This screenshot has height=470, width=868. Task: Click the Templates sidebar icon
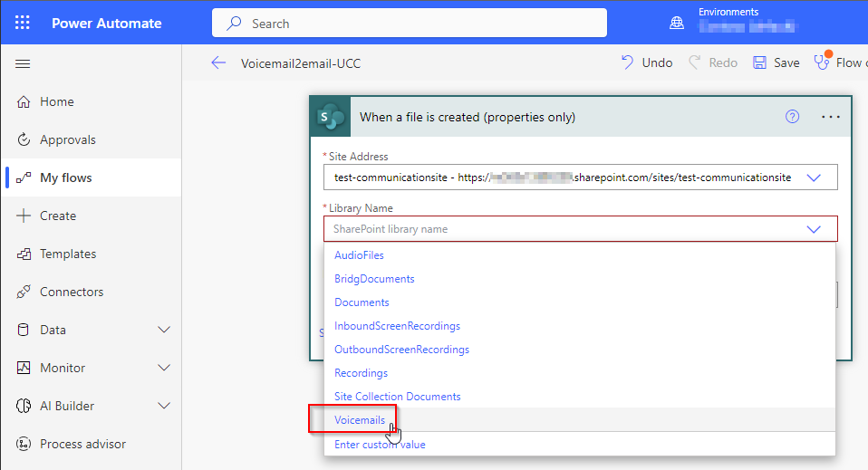(24, 254)
